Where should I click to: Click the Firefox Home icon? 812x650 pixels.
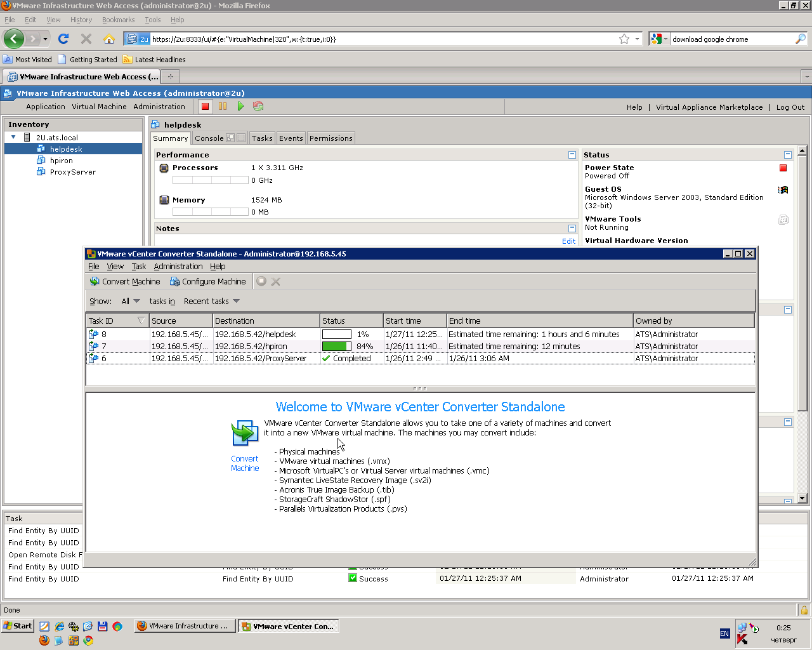(x=109, y=39)
